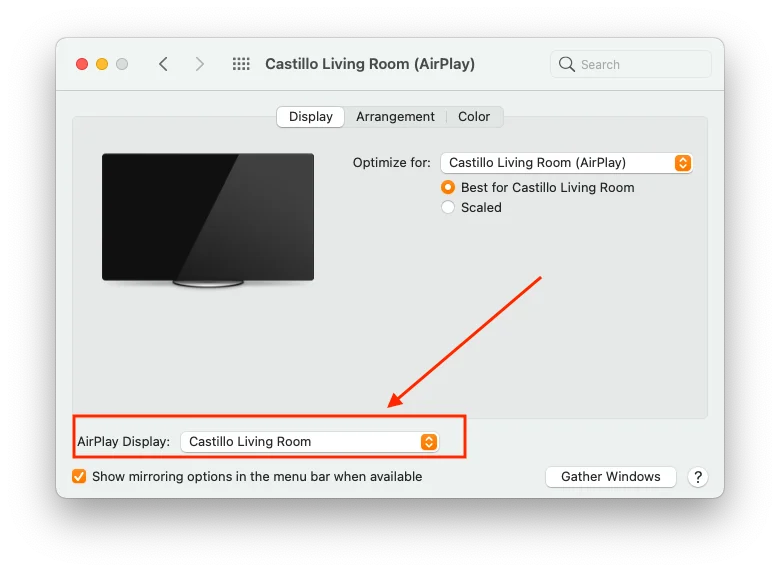780x572 pixels.
Task: Toggle Show mirroring options checkbox
Action: coord(79,477)
